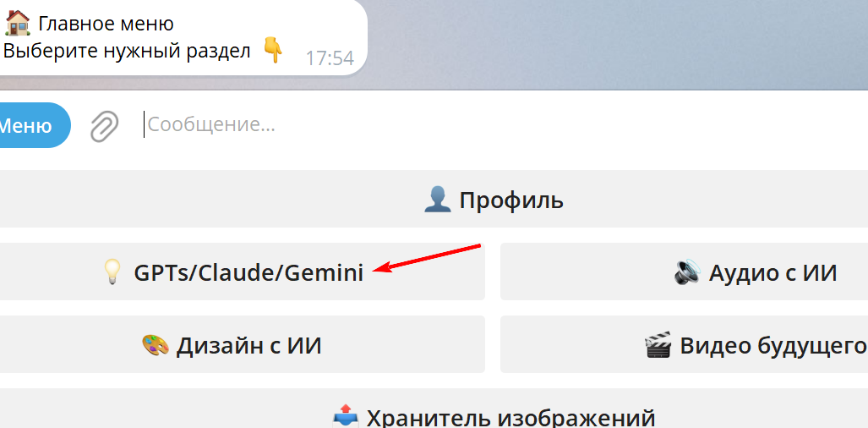Click the house emoji in the message

click(18, 23)
